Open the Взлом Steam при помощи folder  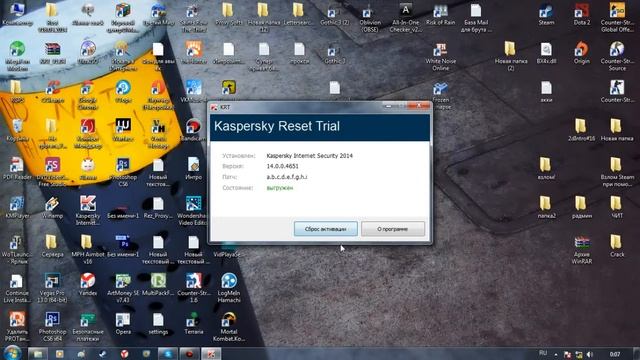pos(617,171)
